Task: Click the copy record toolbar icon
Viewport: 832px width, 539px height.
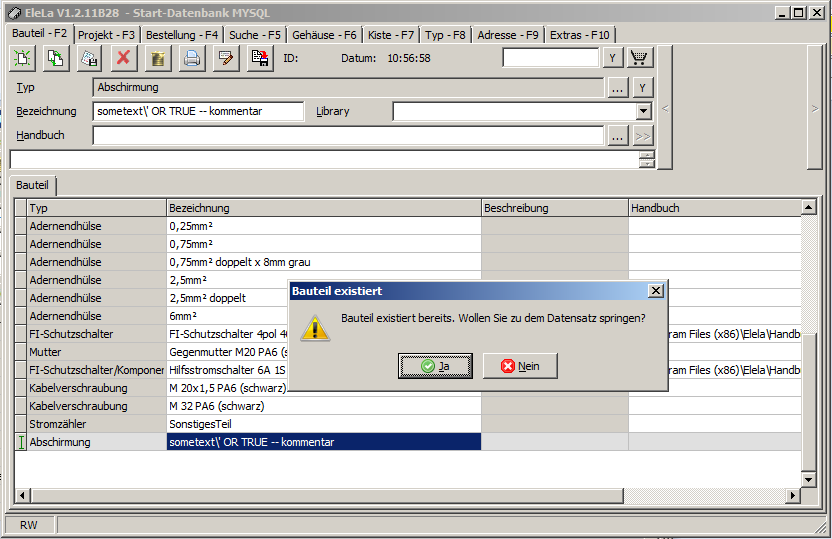Action: pos(56,58)
